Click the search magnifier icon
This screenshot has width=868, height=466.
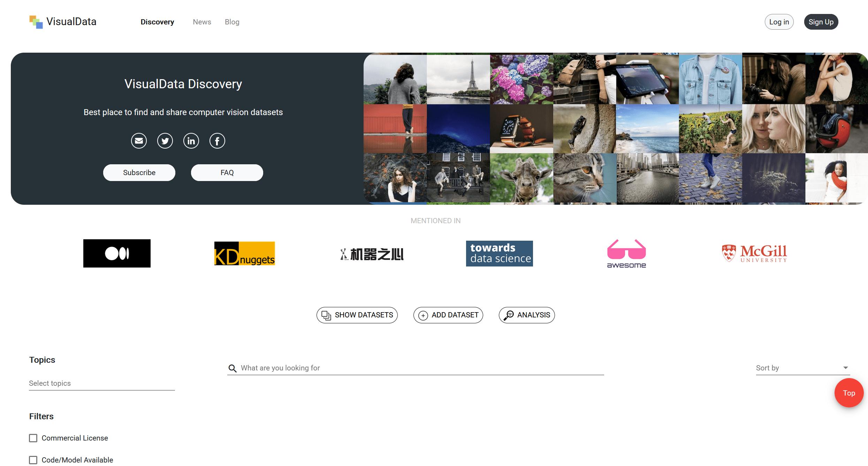tap(233, 368)
